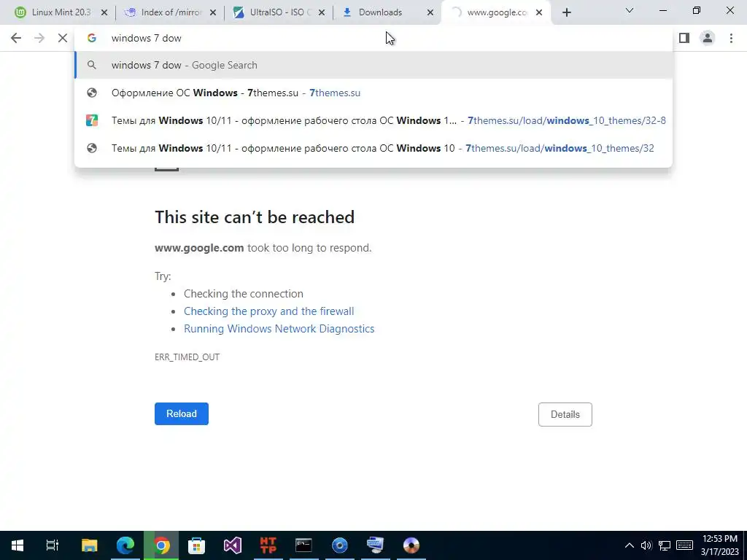Open the blue disc app on the taskbar
The image size is (747, 560).
coord(340,545)
